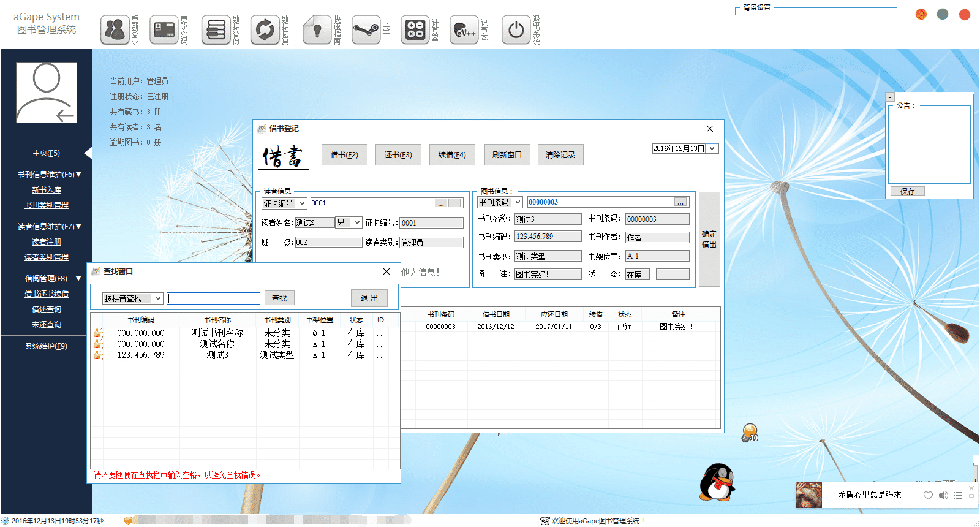The width and height of the screenshot is (980, 527).
Task: Click the user avatar picture in sidebar
Action: click(x=47, y=93)
